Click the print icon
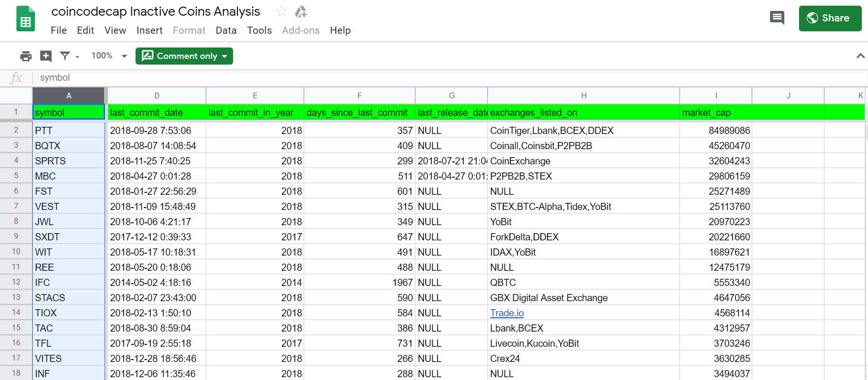The height and width of the screenshot is (380, 868). [x=26, y=56]
